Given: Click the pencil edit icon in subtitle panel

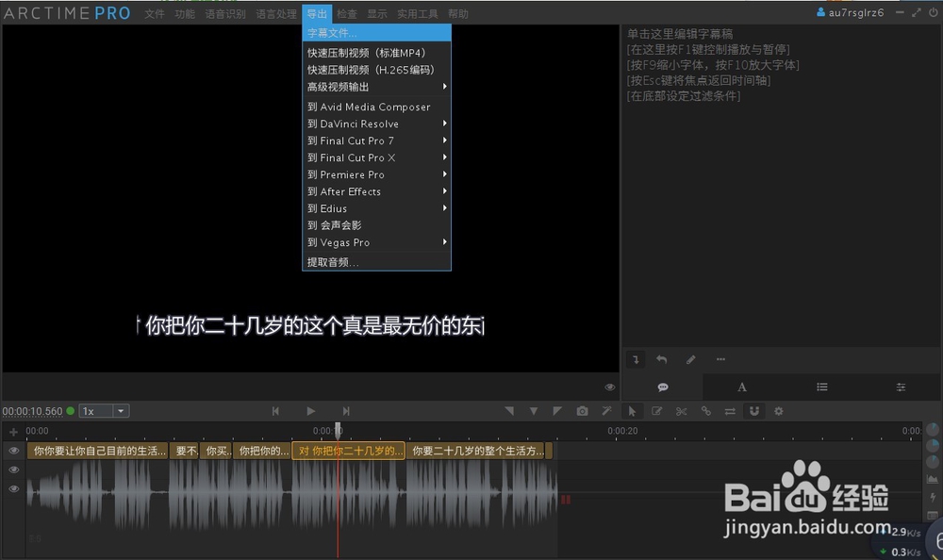Looking at the screenshot, I should 690,360.
